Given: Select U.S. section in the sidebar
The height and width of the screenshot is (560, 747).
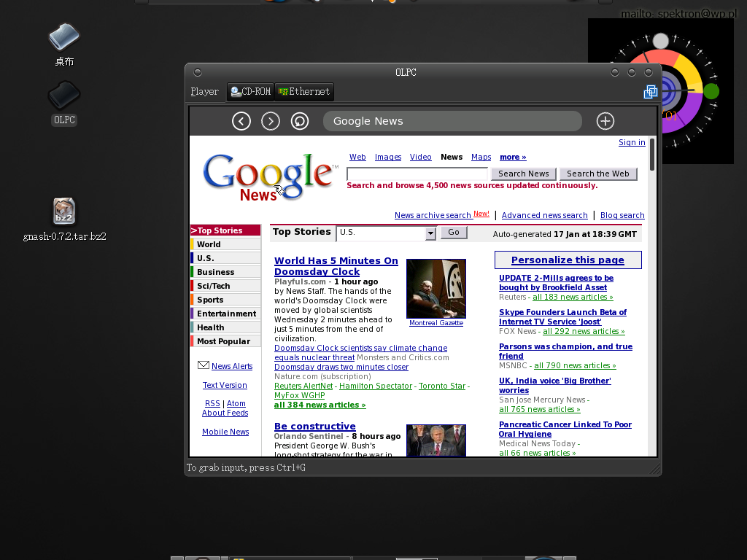Looking at the screenshot, I should point(225,258).
